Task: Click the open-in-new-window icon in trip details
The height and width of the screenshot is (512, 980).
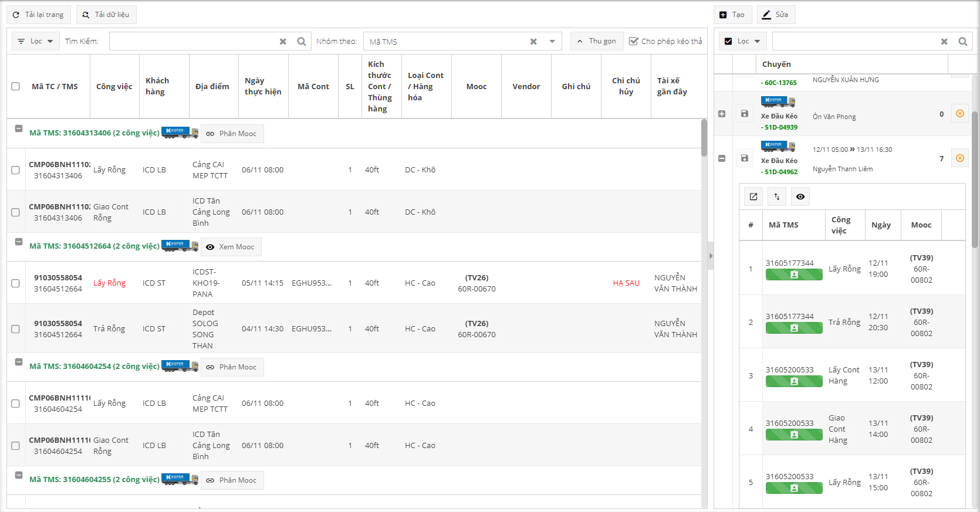Action: tap(753, 196)
